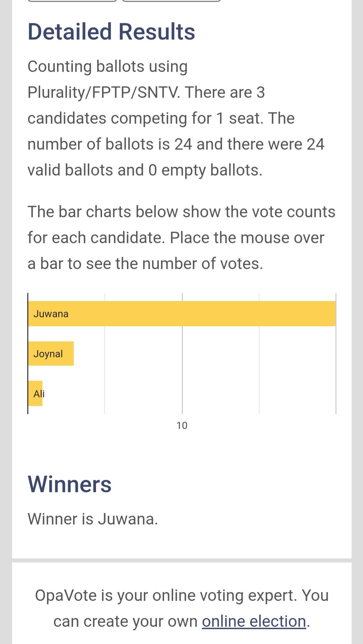This screenshot has height=644, width=363.
Task: Select the Ali vote bar
Action: point(35,393)
